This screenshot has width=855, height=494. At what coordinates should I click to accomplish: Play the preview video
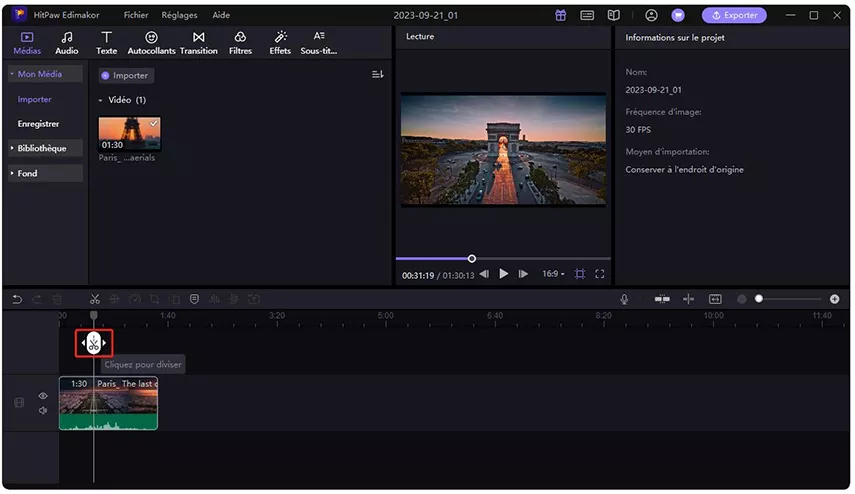point(504,274)
